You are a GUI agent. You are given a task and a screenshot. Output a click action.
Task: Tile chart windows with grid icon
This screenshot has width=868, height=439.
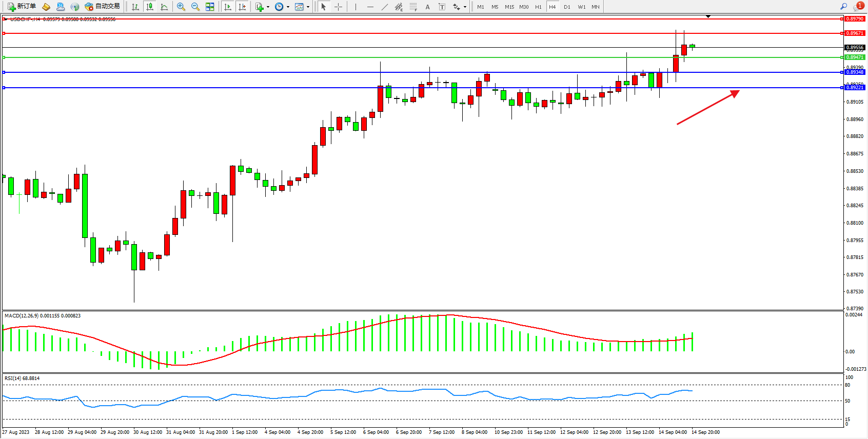coord(210,7)
